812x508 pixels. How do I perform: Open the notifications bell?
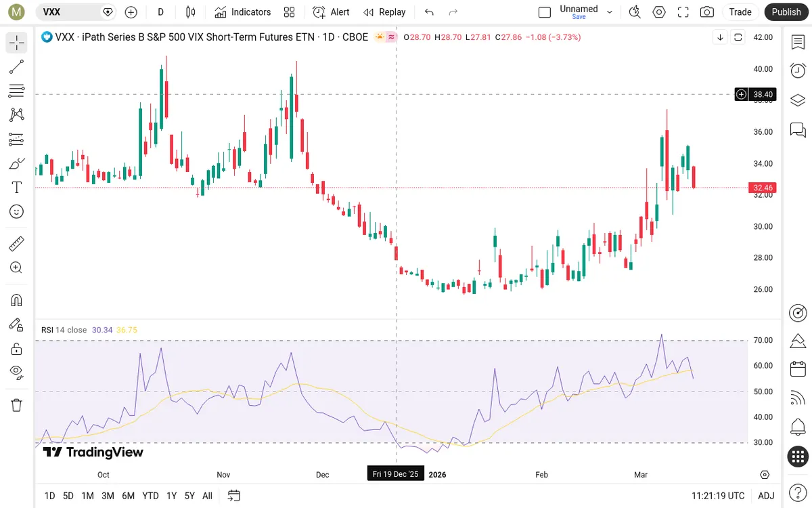pos(798,427)
